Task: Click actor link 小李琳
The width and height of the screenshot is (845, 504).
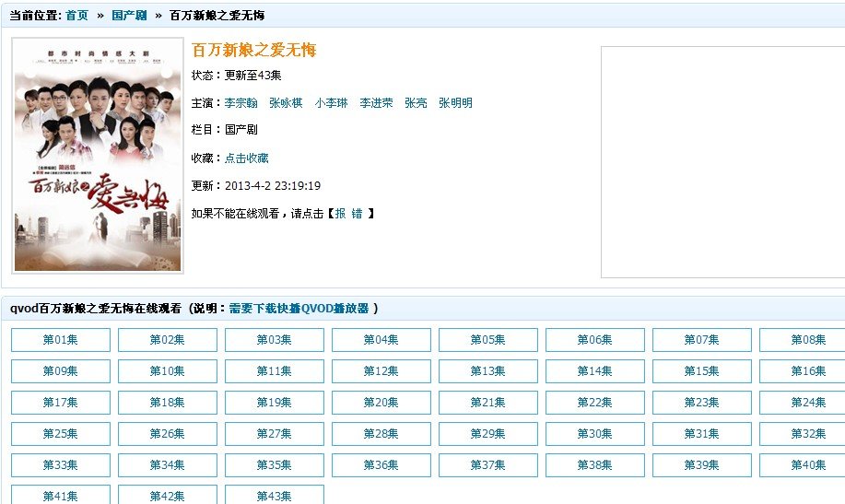Action: click(x=331, y=103)
